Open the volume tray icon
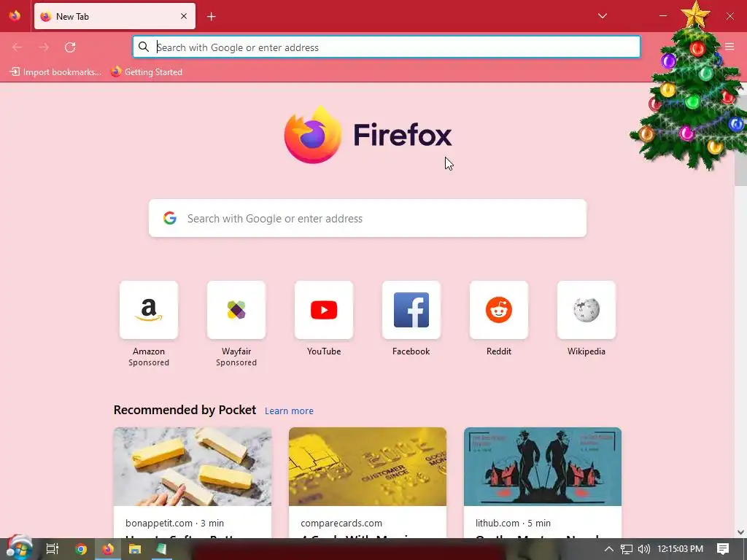Image resolution: width=747 pixels, height=560 pixels. pyautogui.click(x=643, y=549)
